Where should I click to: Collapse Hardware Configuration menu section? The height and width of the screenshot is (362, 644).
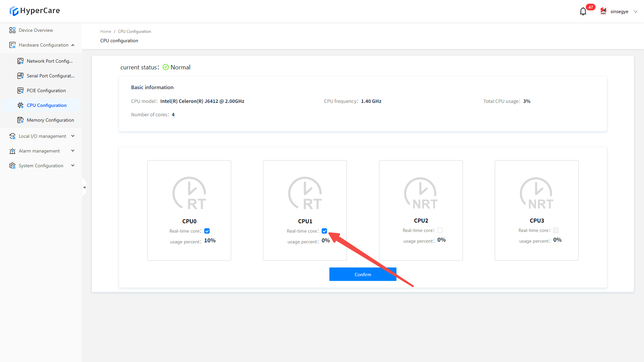(44, 45)
